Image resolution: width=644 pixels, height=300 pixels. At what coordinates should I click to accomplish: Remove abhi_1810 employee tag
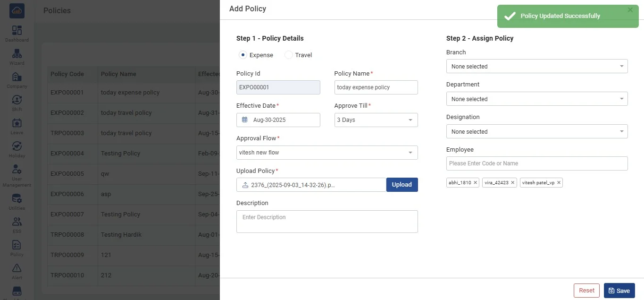point(475,183)
